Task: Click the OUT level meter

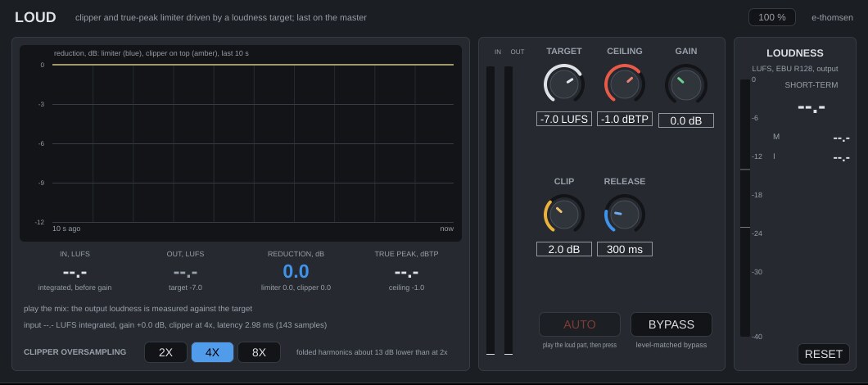Action: click(509, 211)
